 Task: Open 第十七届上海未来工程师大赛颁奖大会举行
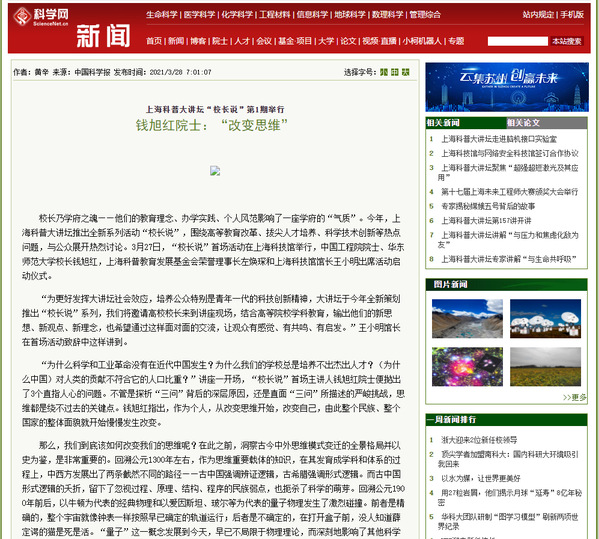coord(510,192)
